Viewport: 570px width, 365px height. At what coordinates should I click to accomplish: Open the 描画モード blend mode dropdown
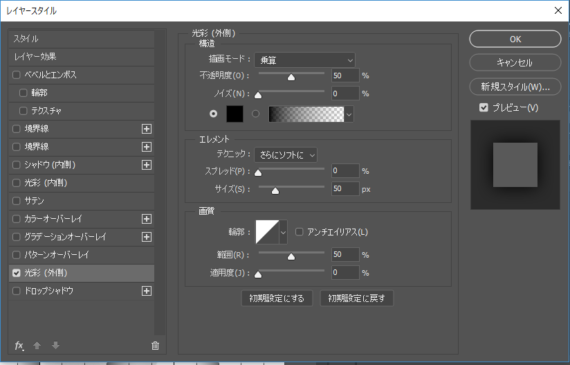[305, 60]
